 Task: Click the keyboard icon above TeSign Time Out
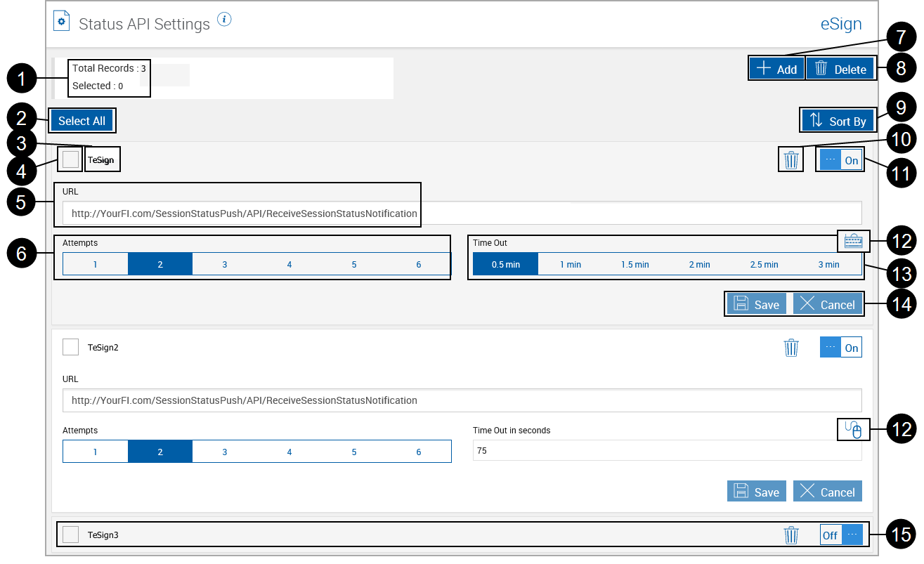[x=853, y=241]
